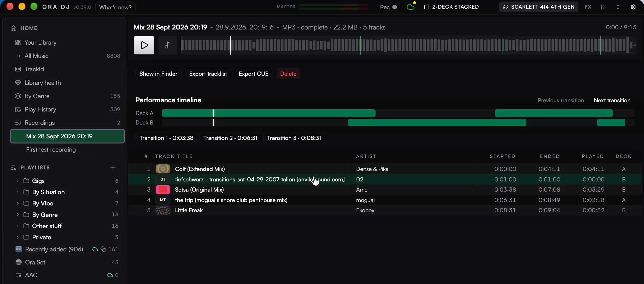This screenshot has width=644, height=284.
Task: Jump to Transition 3 at 0:08:31
Action: pos(294,138)
